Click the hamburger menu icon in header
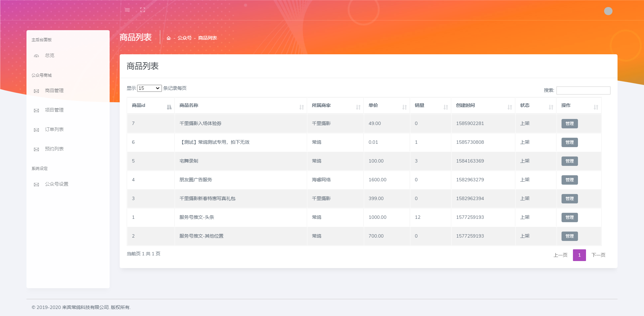The height and width of the screenshot is (316, 644). pos(127,10)
